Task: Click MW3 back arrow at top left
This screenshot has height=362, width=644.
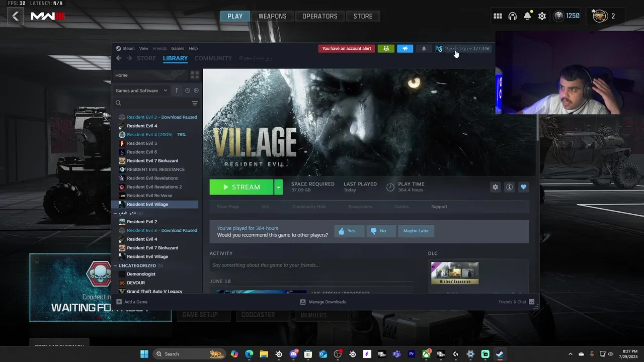Action: 16,16
